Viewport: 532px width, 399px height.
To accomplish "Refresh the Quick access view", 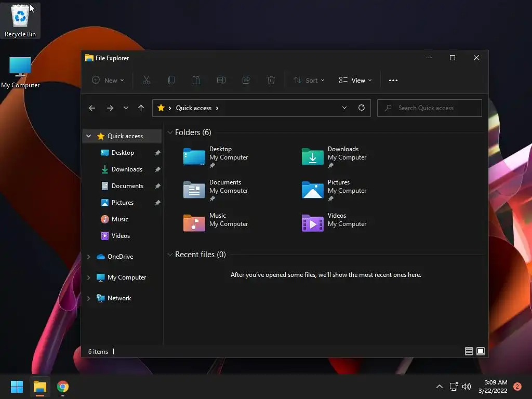I will pyautogui.click(x=362, y=108).
